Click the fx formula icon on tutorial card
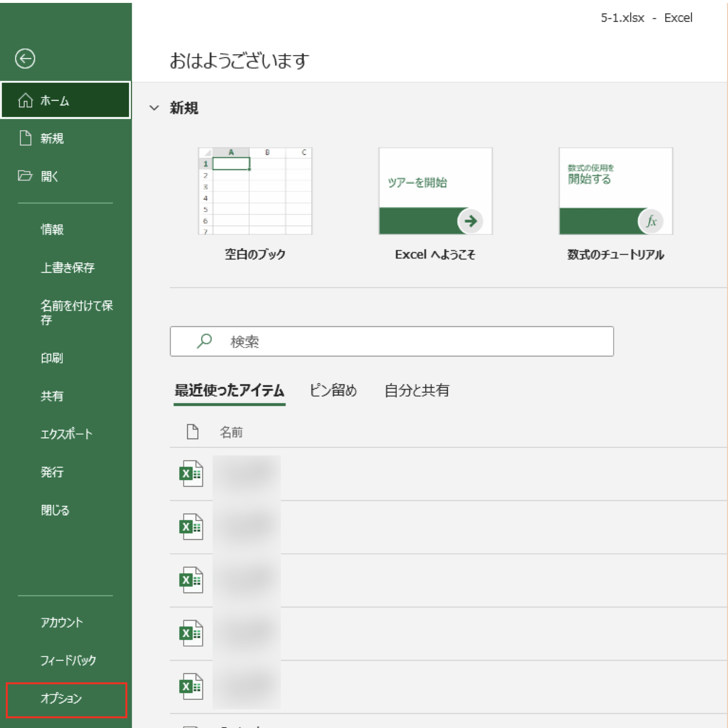 click(651, 221)
